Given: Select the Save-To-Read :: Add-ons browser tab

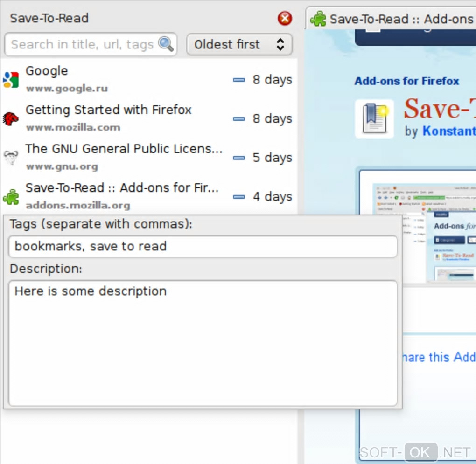Looking at the screenshot, I should (391, 19).
